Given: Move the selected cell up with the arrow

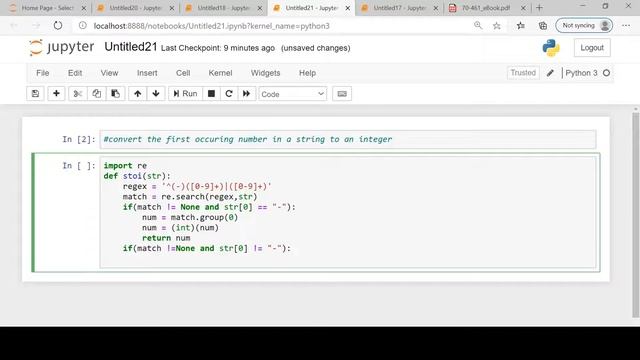Looking at the screenshot, I should tap(138, 94).
